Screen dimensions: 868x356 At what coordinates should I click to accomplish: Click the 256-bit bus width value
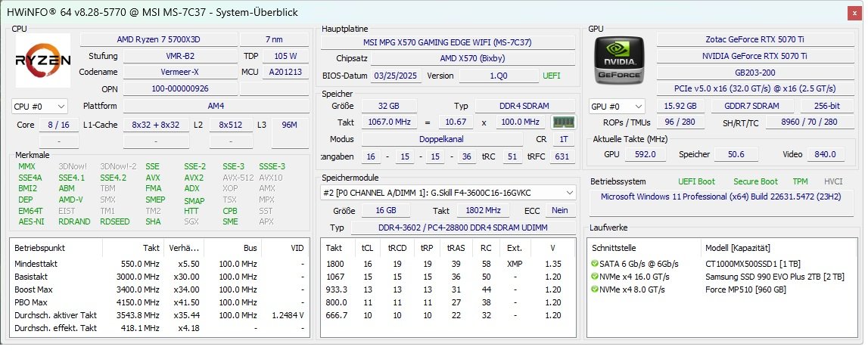click(x=827, y=106)
